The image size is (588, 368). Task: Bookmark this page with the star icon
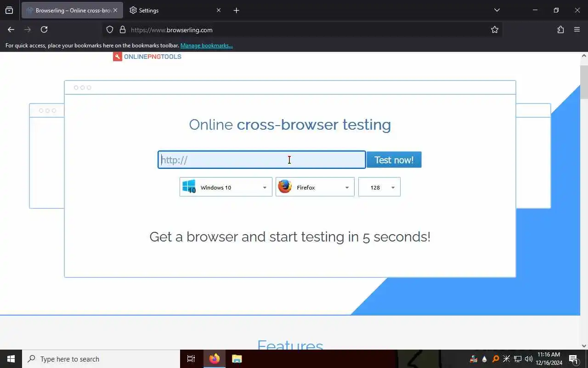tap(495, 29)
